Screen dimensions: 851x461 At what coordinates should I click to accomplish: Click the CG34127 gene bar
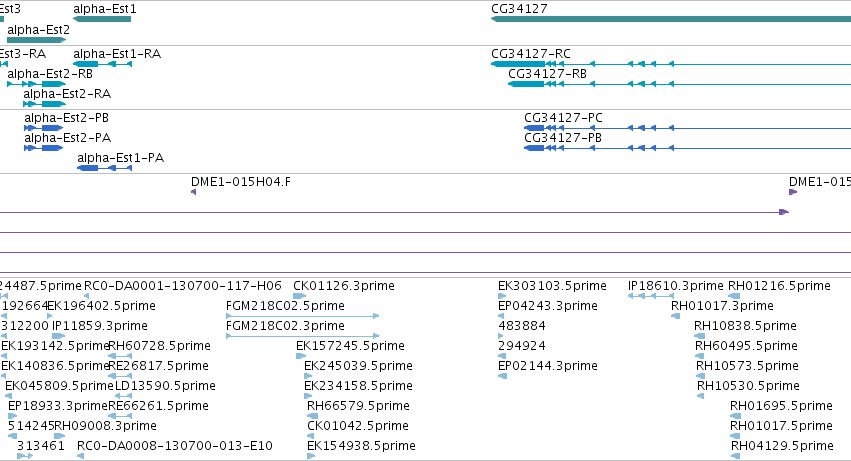671,19
